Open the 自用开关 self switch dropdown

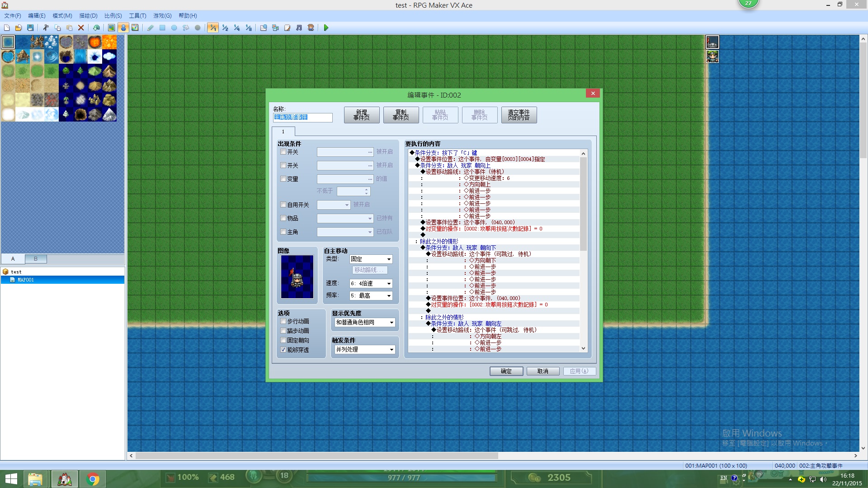click(x=334, y=205)
